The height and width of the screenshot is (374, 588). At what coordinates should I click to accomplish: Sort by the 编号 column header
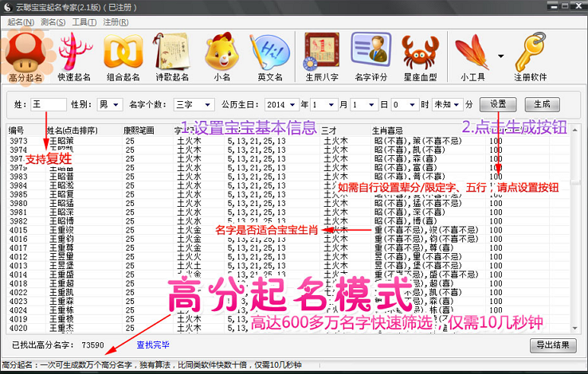pos(16,131)
